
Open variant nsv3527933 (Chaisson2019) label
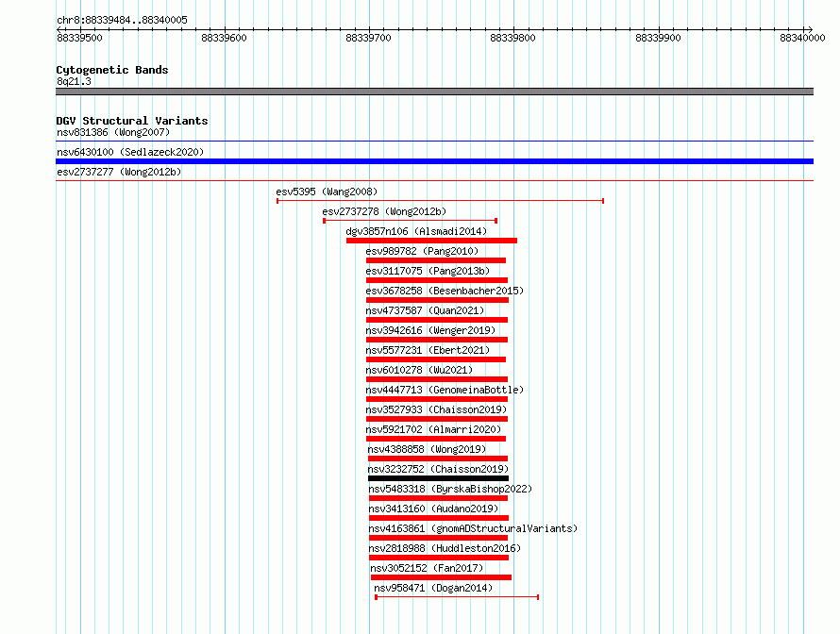click(x=436, y=409)
